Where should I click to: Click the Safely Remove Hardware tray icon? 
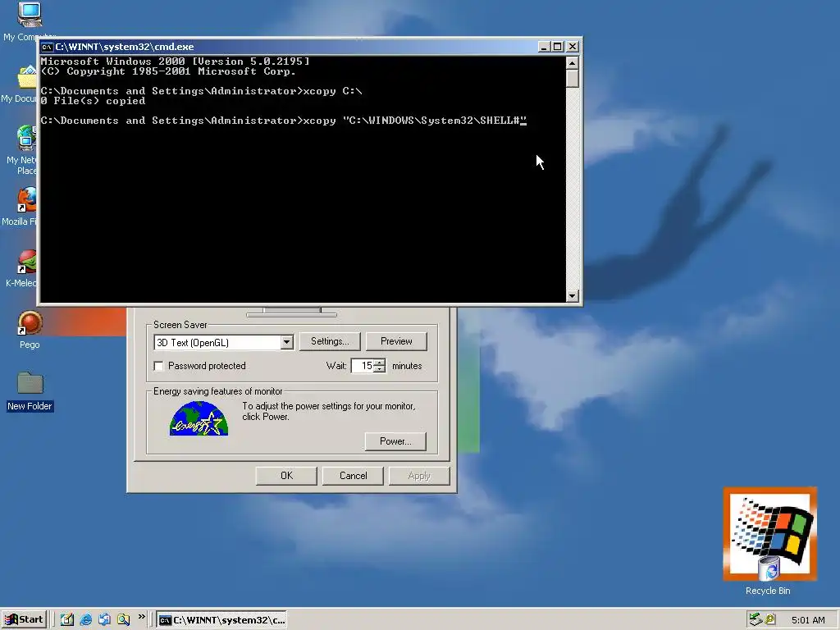click(x=756, y=619)
